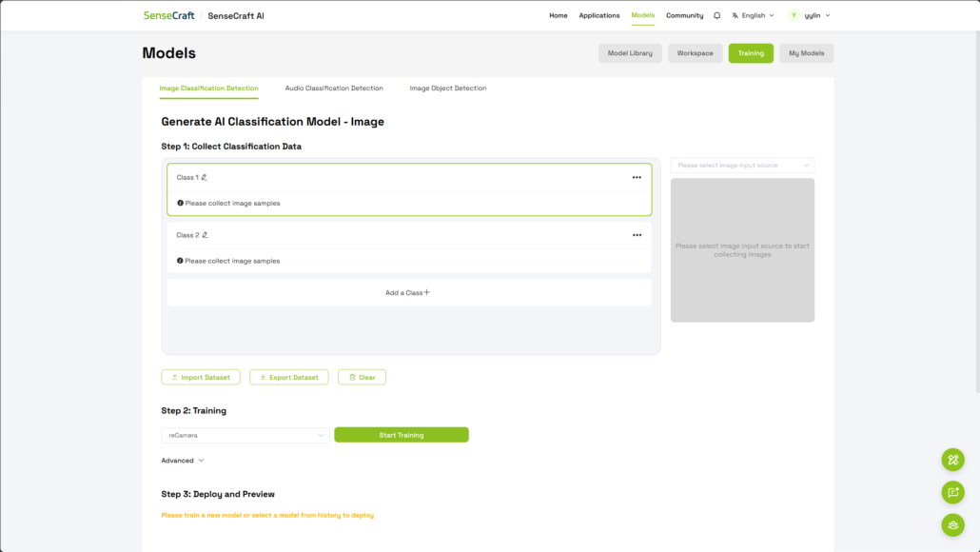
Task: Open the English language dropdown
Action: 754,15
